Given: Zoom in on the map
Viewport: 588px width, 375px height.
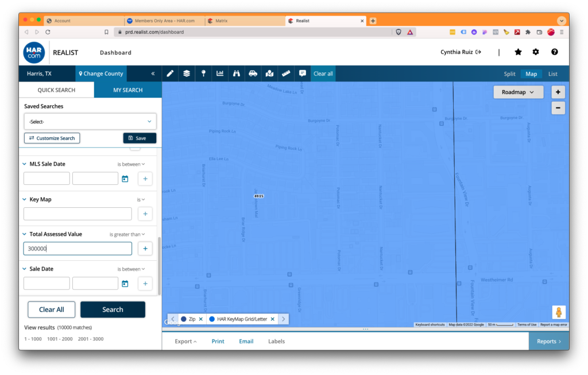Looking at the screenshot, I should [558, 92].
